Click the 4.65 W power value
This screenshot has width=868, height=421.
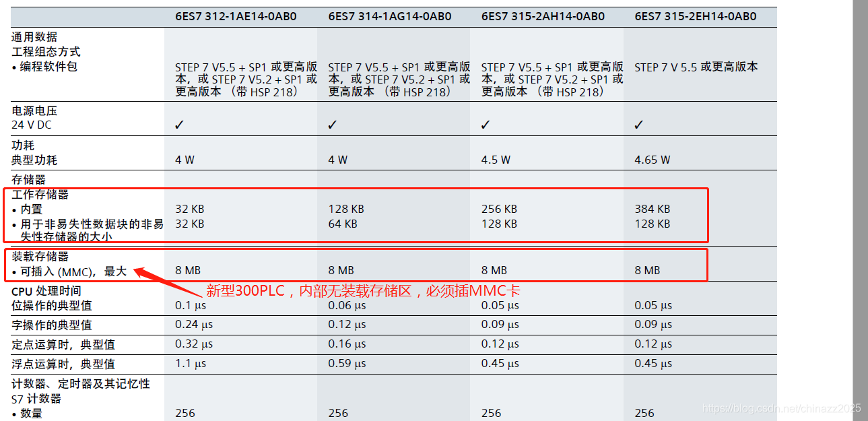[652, 160]
